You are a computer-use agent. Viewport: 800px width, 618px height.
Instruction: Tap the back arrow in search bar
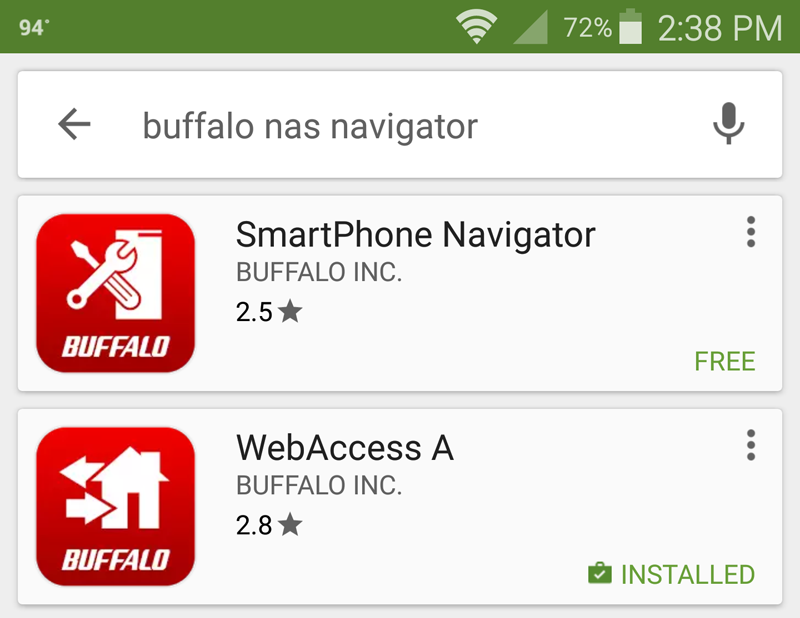click(74, 124)
